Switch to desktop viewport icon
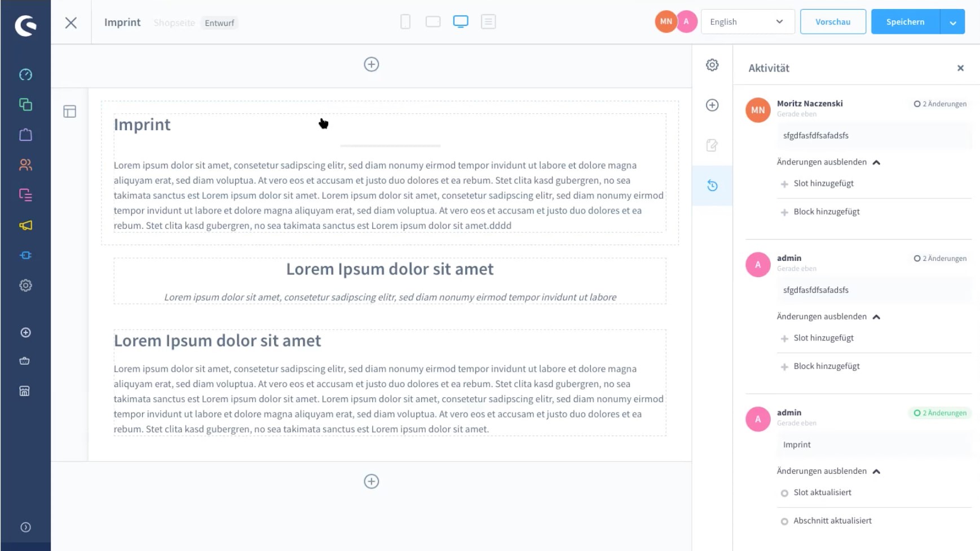Screen dimensions: 980x551 click(461, 22)
